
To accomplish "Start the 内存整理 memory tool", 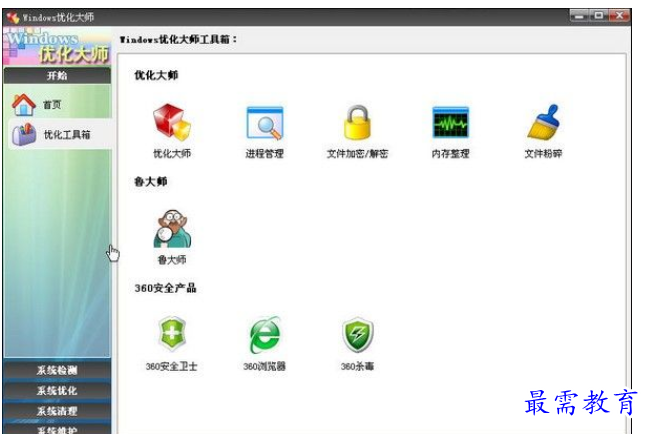I will (450, 122).
